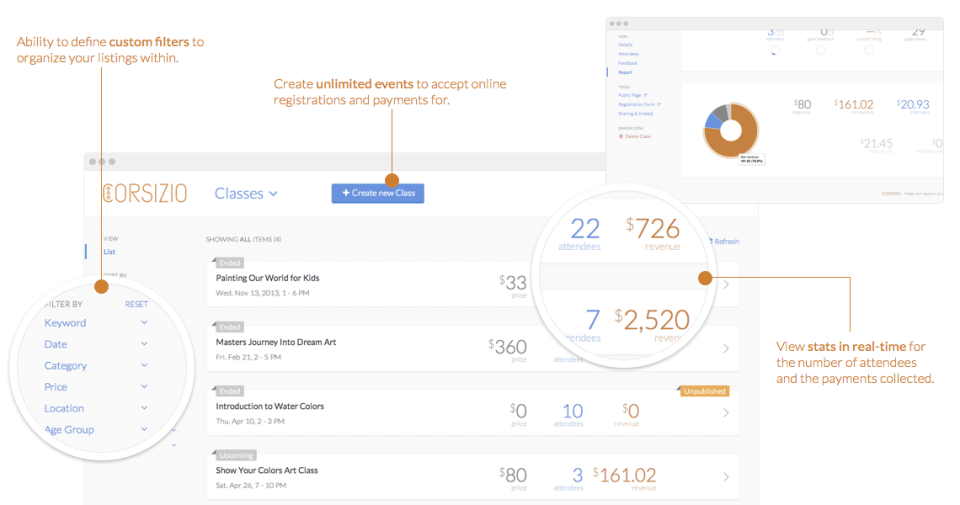This screenshot has width=960, height=505.
Task: Click the attendees progress ring in report window
Action: click(x=775, y=51)
